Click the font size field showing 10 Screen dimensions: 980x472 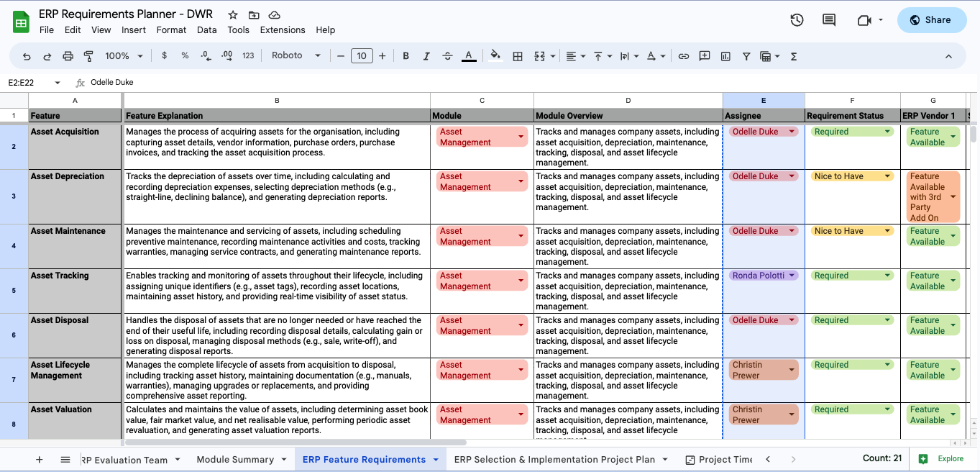click(x=362, y=56)
